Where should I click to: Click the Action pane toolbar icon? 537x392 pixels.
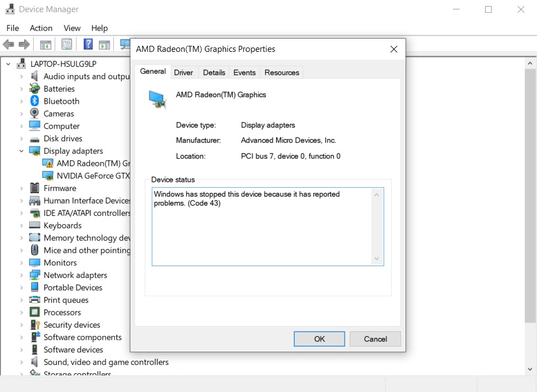(104, 45)
